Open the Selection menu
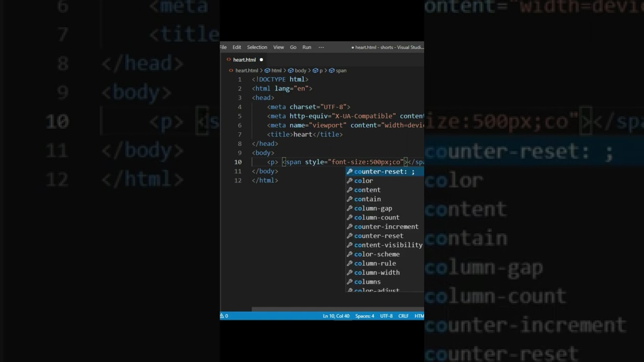This screenshot has width=644, height=362. 257,47
